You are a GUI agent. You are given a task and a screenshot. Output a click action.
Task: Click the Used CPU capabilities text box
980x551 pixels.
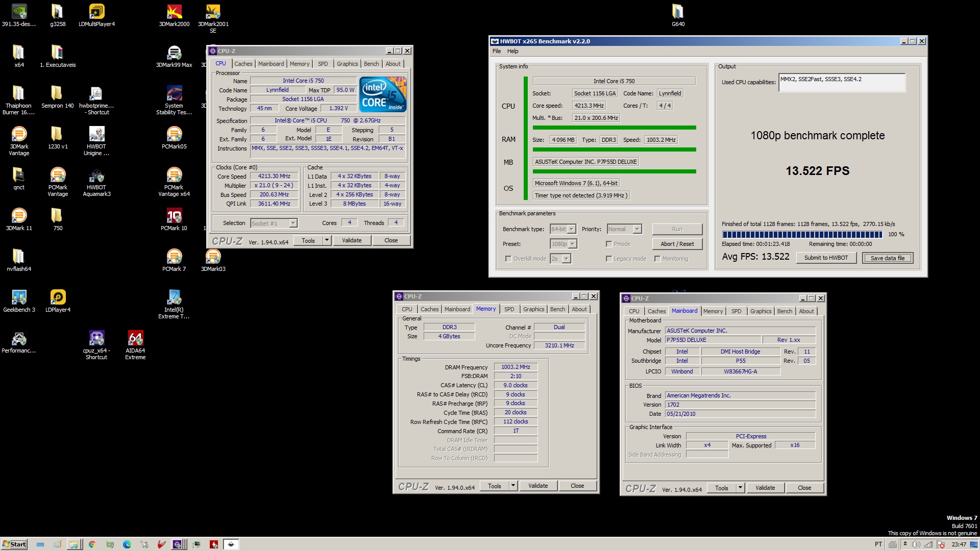click(x=842, y=83)
